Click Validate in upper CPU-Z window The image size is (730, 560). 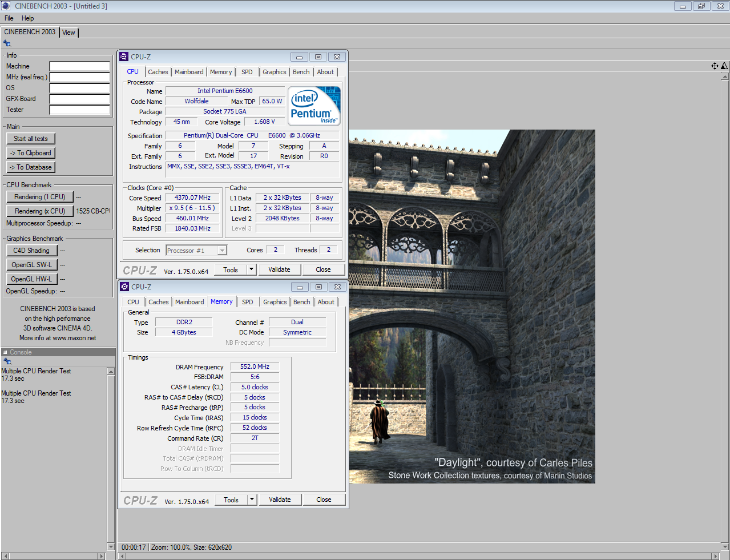[x=279, y=270]
